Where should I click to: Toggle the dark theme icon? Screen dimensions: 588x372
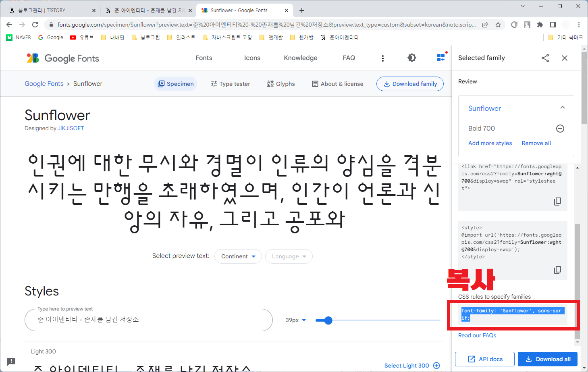(411, 58)
